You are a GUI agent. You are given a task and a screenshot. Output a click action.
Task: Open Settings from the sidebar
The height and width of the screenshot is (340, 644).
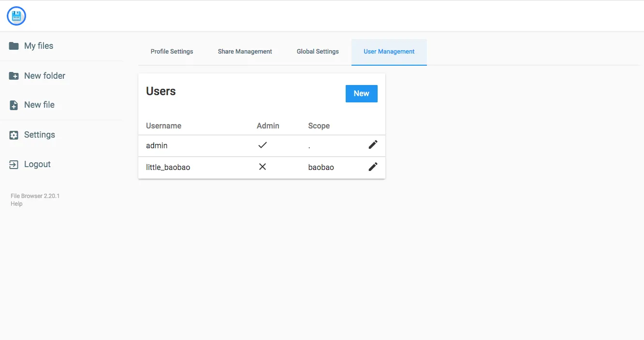point(40,135)
